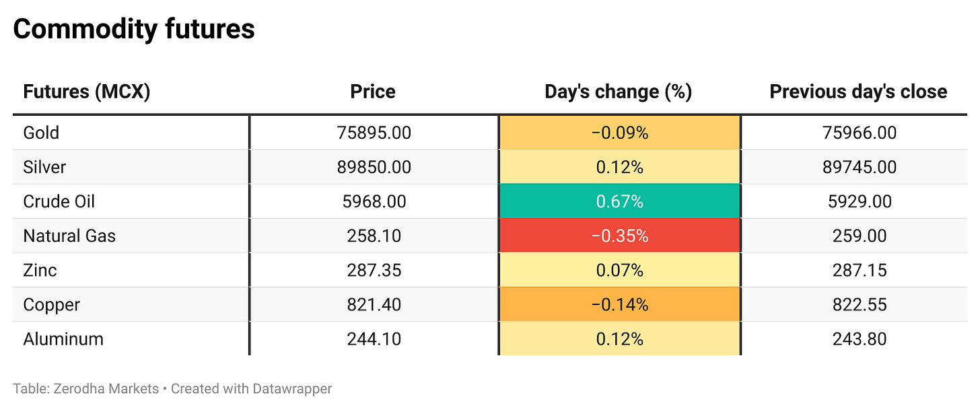
Task: Select the Zinc row label
Action: click(40, 271)
